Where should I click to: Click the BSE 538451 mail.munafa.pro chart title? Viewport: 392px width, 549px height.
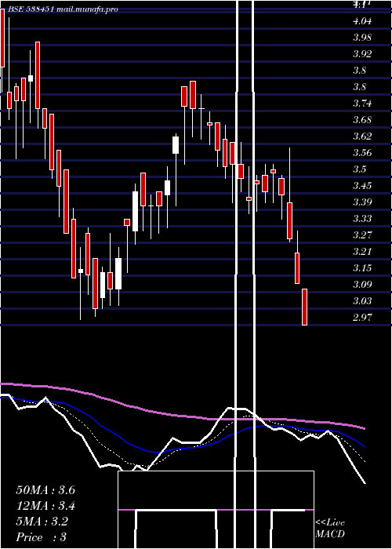63,9
